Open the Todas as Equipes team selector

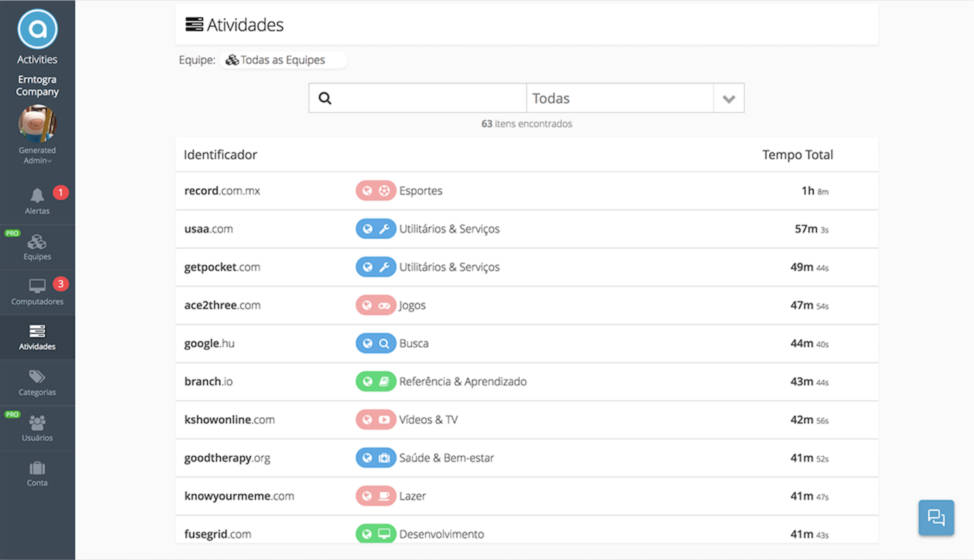click(x=282, y=59)
